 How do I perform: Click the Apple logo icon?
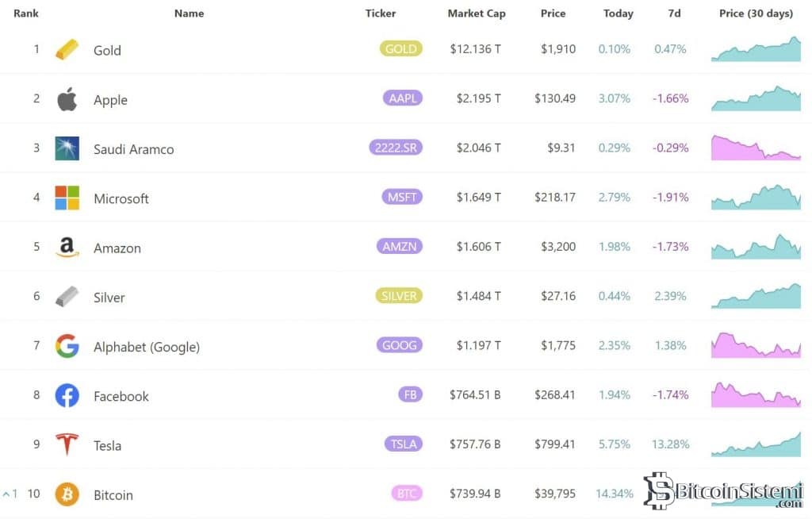67,100
